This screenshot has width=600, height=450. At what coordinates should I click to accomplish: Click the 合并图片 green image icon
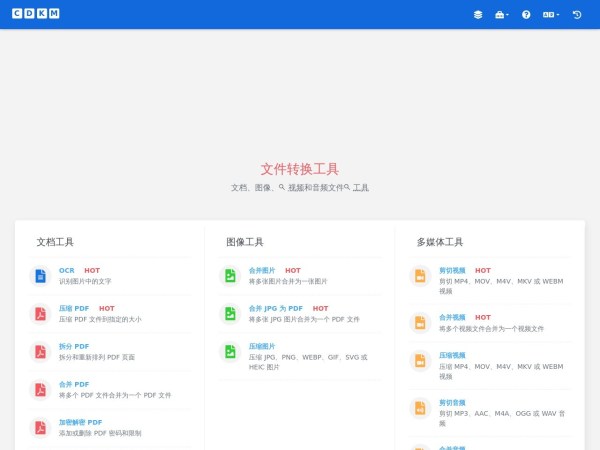tap(230, 276)
